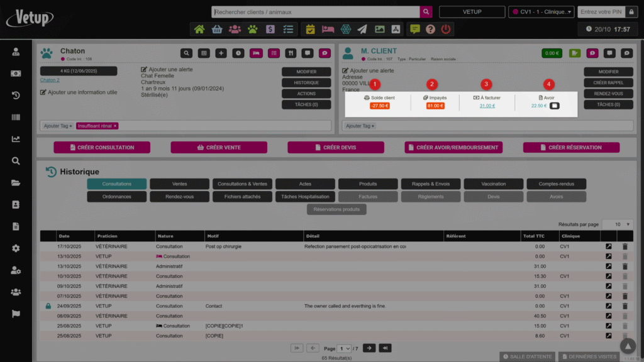Click the plus icon in Chaton panel
644x362 pixels.
[x=221, y=53]
